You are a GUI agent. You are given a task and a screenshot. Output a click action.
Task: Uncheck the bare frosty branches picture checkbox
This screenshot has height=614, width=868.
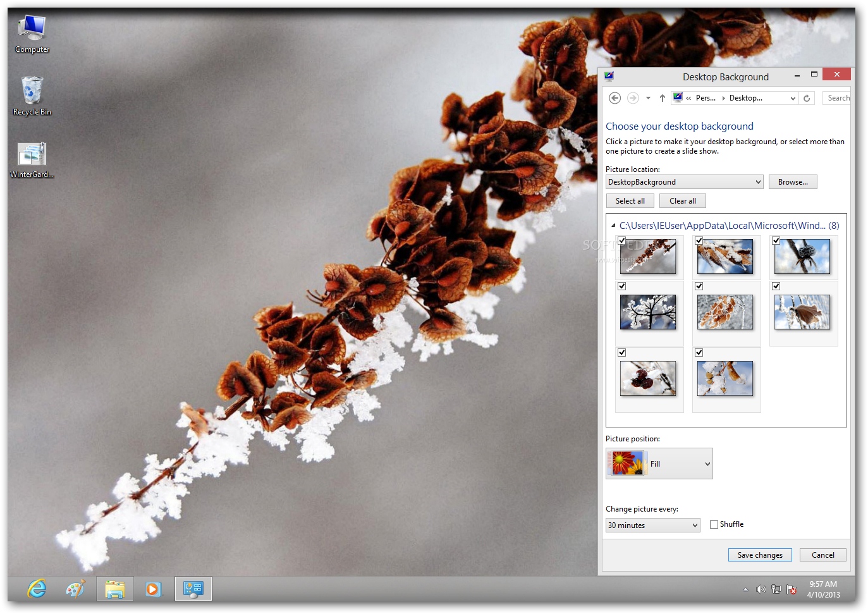(622, 286)
